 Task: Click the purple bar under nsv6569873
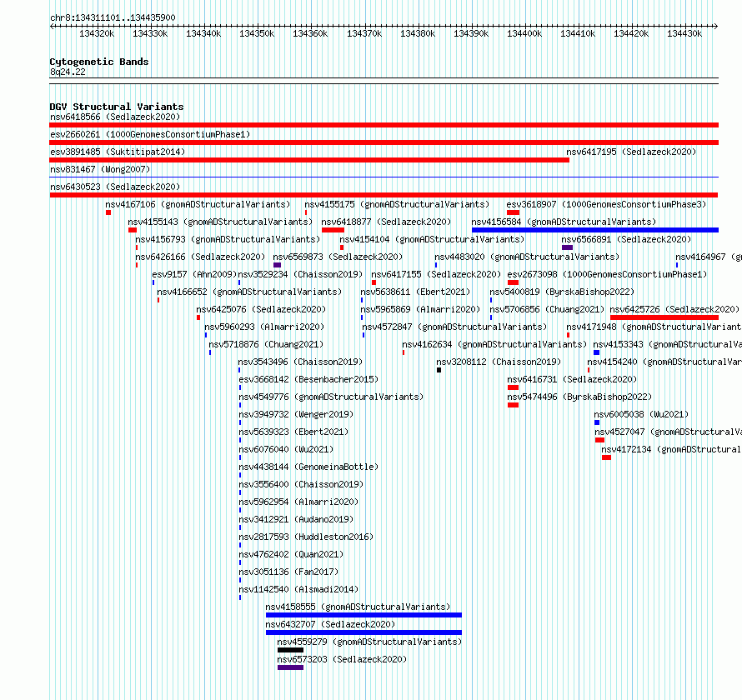tap(278, 265)
